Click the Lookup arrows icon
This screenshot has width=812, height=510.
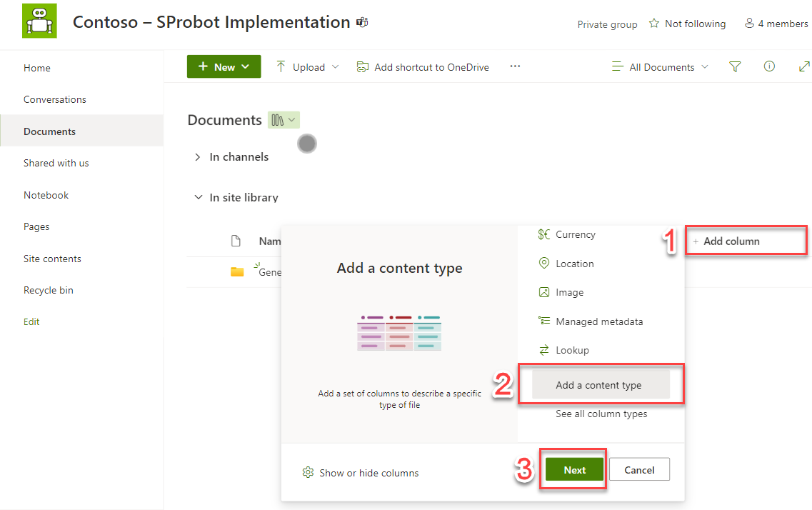pyautogui.click(x=543, y=351)
